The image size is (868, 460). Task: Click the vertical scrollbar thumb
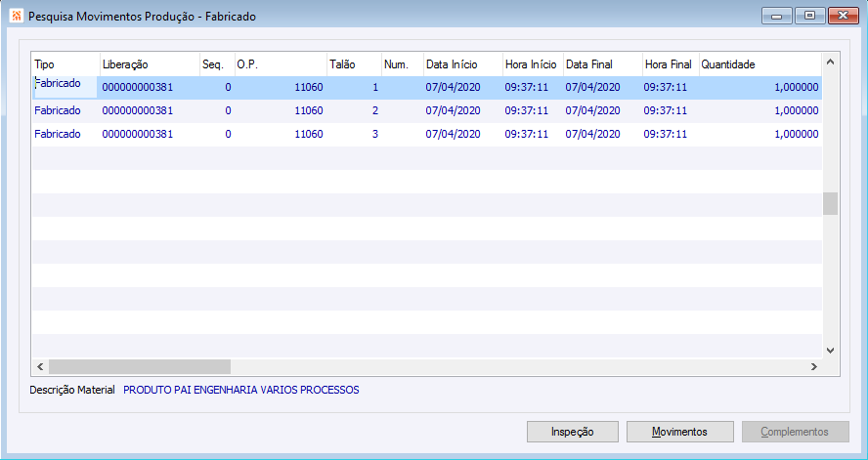tap(830, 203)
